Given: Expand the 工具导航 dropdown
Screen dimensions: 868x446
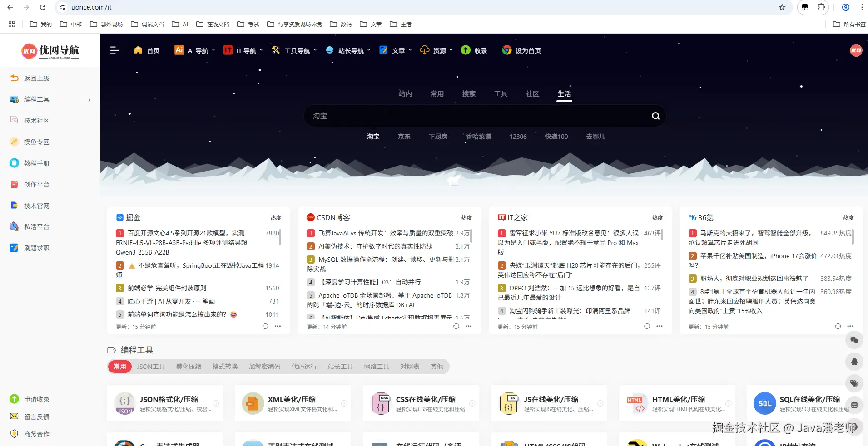Looking at the screenshot, I should point(293,50).
